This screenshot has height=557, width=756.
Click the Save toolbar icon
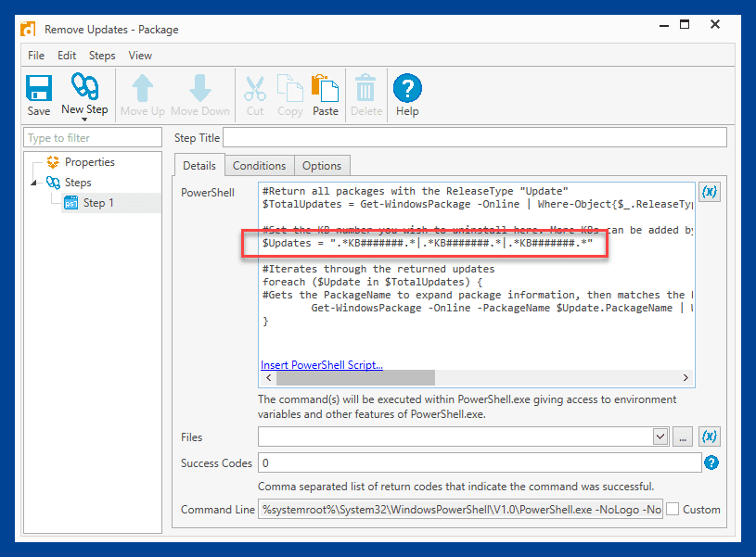[39, 88]
